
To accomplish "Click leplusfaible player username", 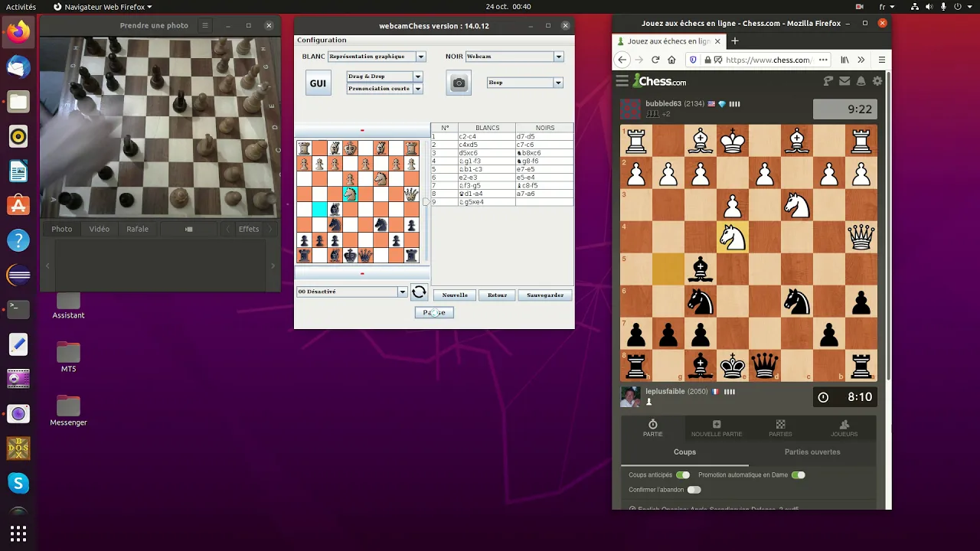I will point(665,391).
